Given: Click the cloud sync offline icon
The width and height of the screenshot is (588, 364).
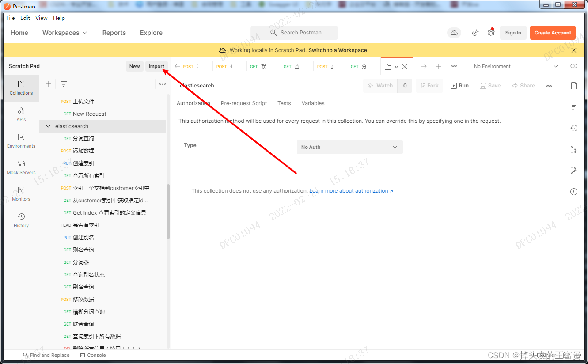Looking at the screenshot, I should click(454, 33).
